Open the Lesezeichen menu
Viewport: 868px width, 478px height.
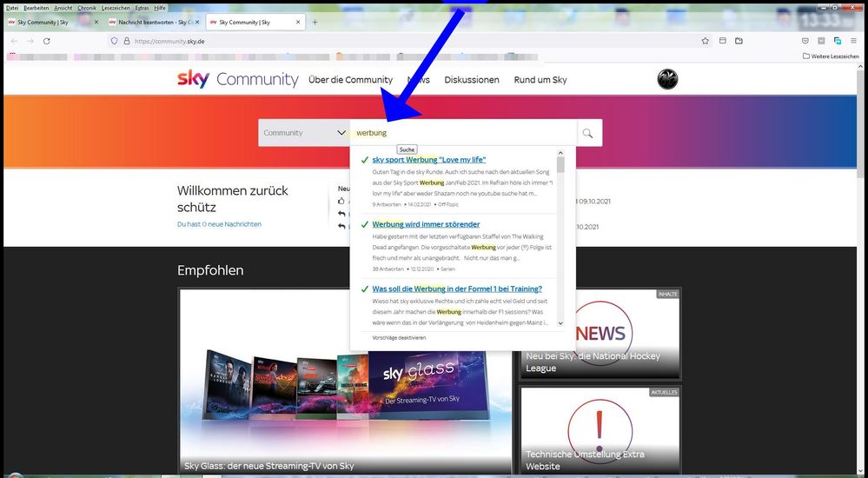(x=116, y=8)
